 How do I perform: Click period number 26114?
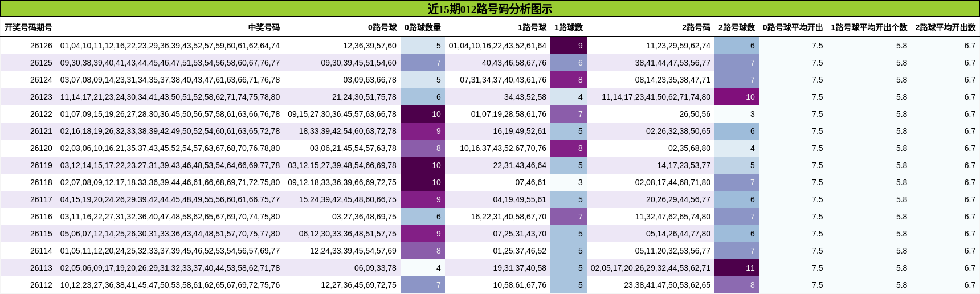[41, 251]
